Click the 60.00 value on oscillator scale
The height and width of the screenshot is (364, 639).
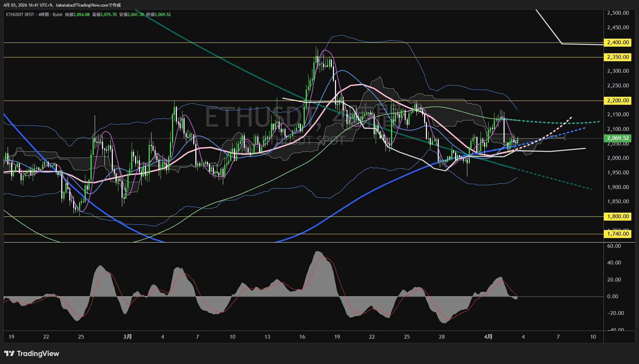point(614,246)
